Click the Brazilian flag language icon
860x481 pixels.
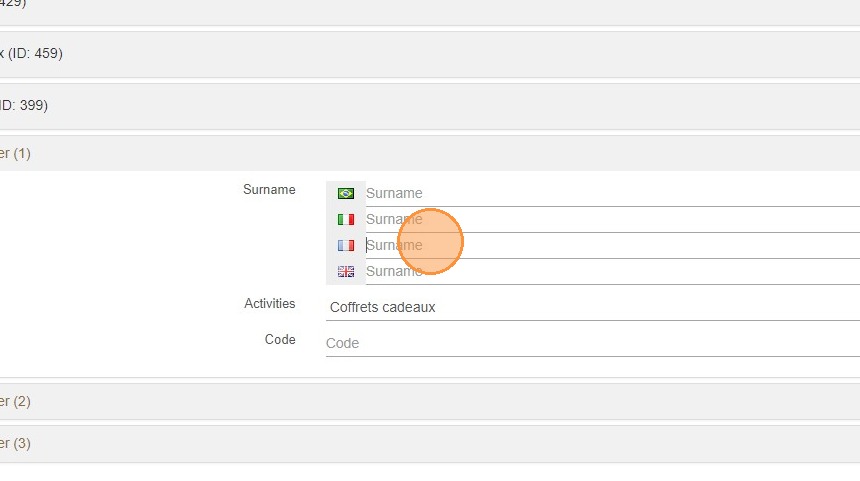point(346,194)
